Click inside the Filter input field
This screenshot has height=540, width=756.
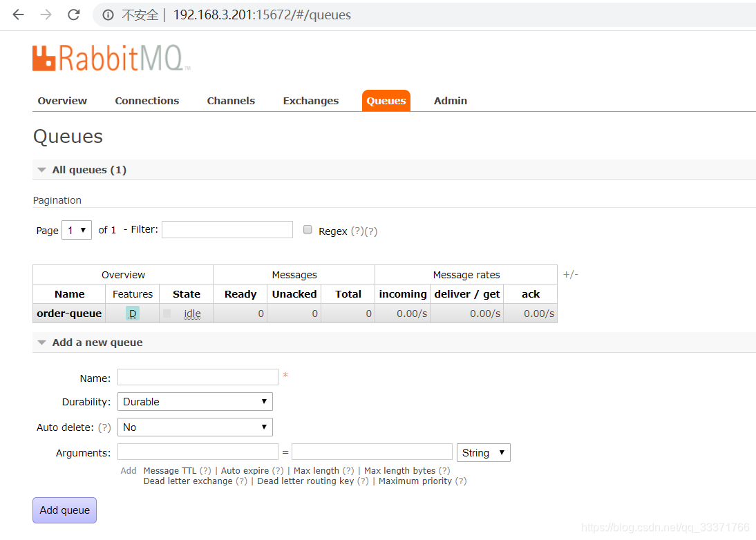tap(227, 229)
